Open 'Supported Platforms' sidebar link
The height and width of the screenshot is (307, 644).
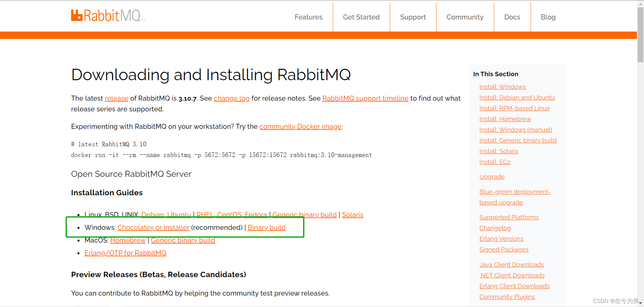tap(509, 217)
